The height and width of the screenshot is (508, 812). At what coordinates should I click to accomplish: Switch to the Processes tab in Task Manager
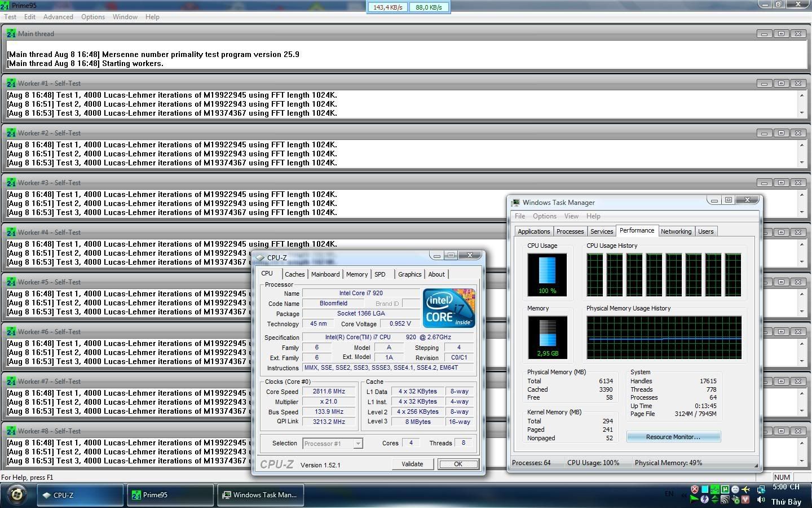click(x=570, y=231)
